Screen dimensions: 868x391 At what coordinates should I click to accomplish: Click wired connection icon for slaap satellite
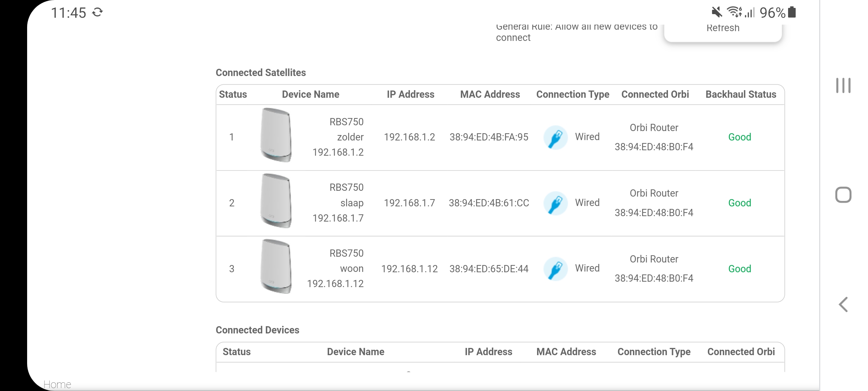tap(556, 203)
